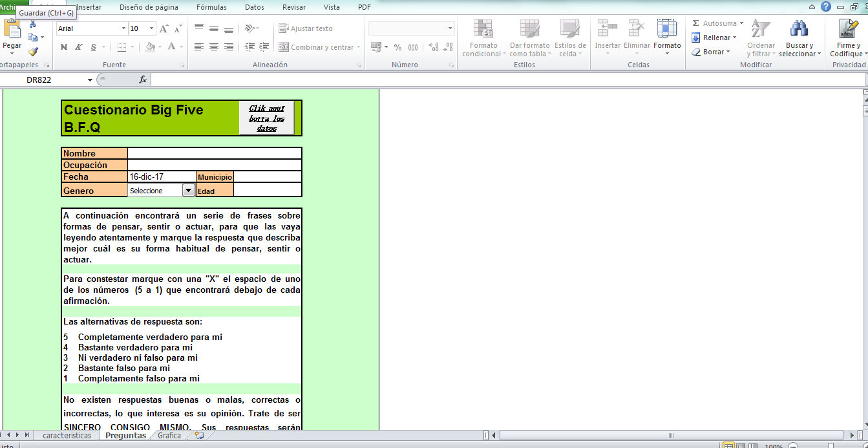Viewport: 868px width, 448px height.
Task: Click the Nombre input cell
Action: pos(214,153)
